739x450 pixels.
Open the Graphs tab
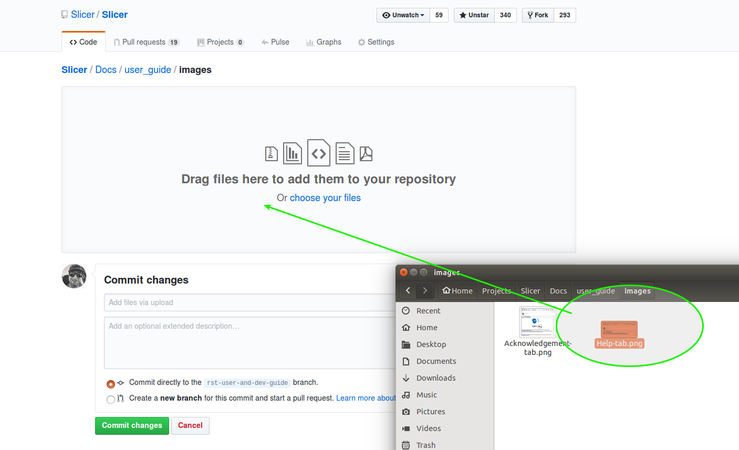(x=323, y=42)
